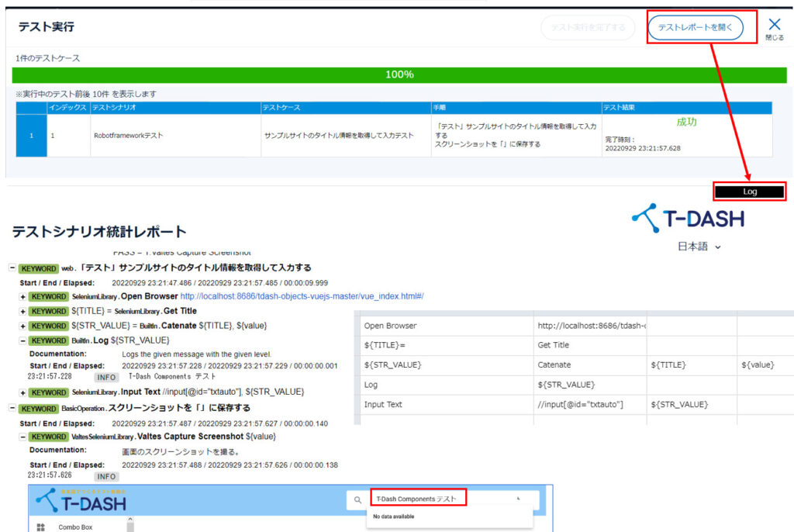The width and height of the screenshot is (794, 532).
Task: Expand the Catenate keyword plus icon
Action: coord(23,326)
